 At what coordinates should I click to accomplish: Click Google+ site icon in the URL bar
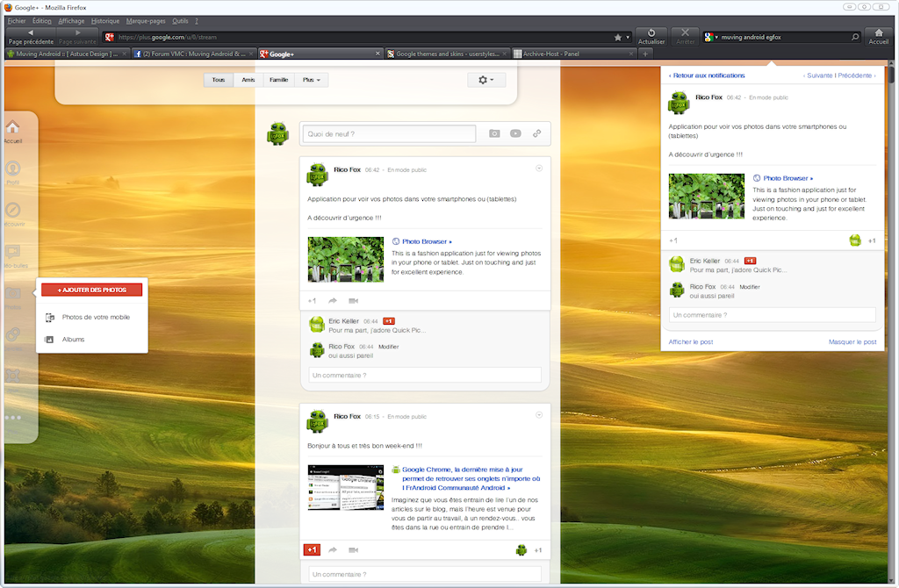pos(110,37)
